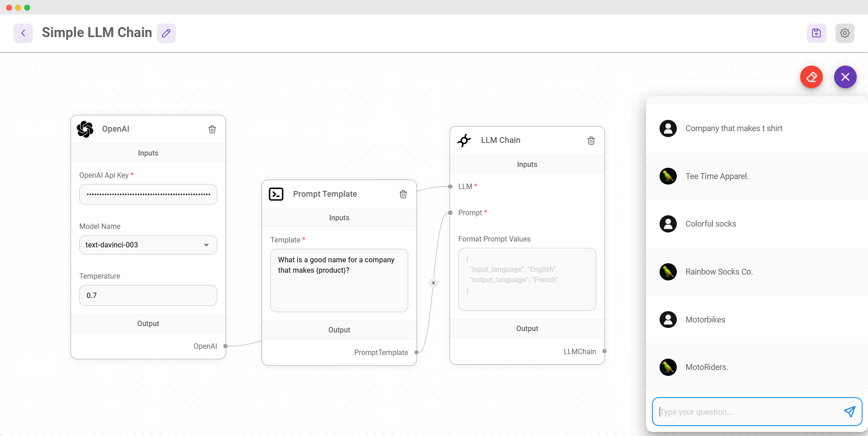Edit the OpenAI Api Key field
The width and height of the screenshot is (868, 436).
coord(148,194)
